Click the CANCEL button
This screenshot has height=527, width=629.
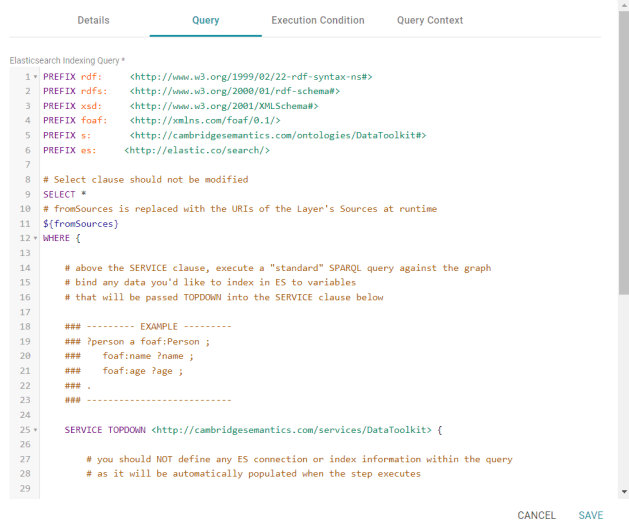(536, 515)
